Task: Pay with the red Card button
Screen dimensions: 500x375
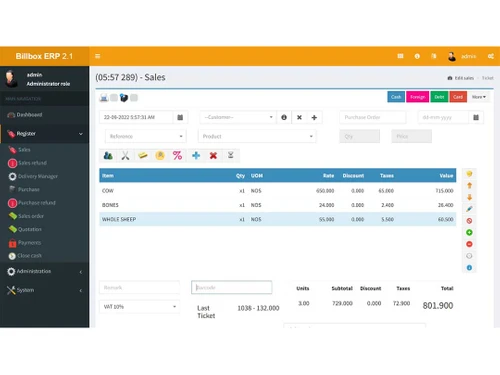Action: tap(458, 97)
